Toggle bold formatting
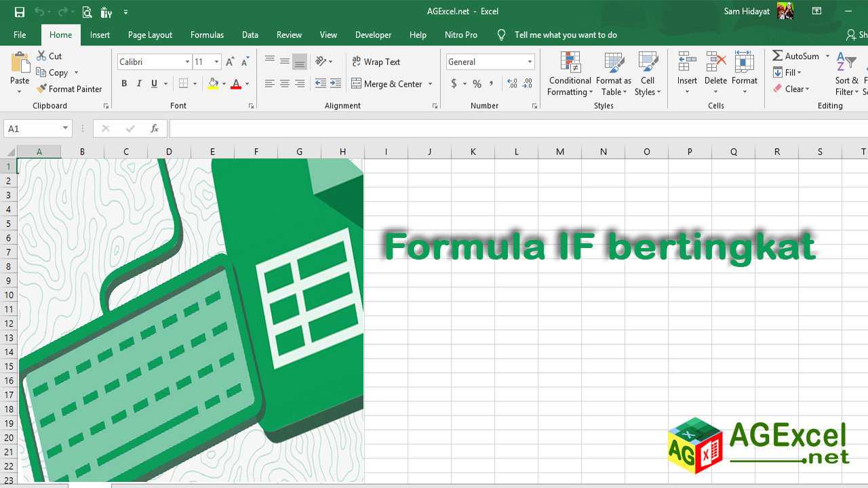Image resolution: width=868 pixels, height=488 pixels. (x=124, y=83)
